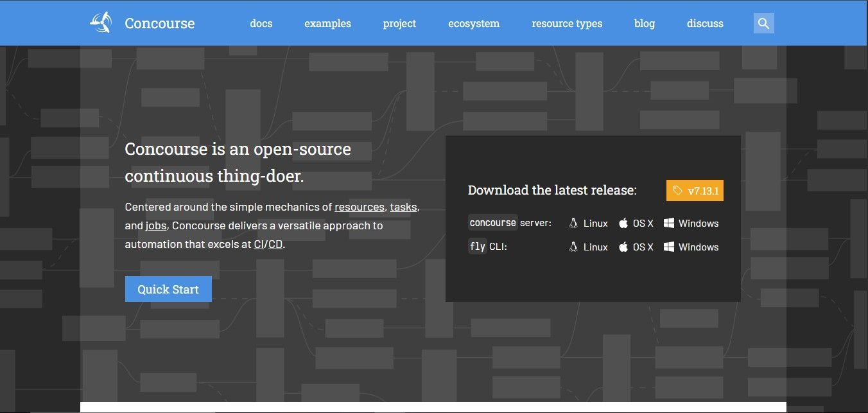Viewport: 868px width, 413px height.
Task: Open the ecosystem nav item
Action: (x=474, y=23)
